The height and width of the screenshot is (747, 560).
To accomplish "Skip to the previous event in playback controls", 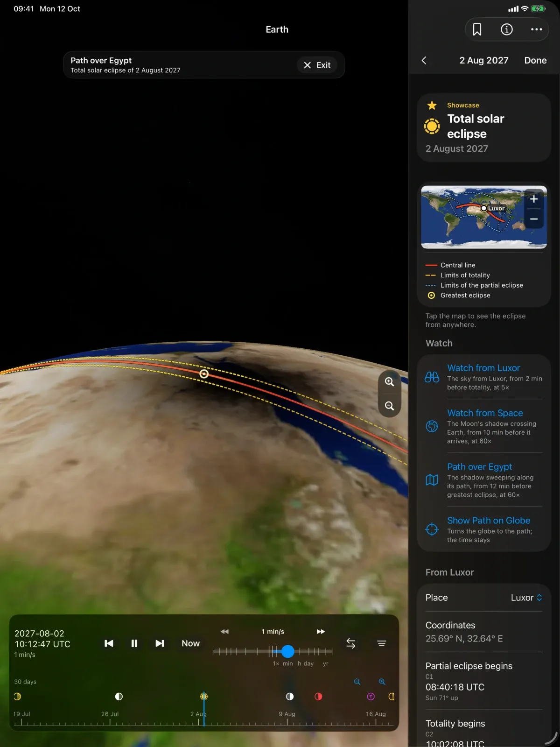I will pyautogui.click(x=109, y=643).
